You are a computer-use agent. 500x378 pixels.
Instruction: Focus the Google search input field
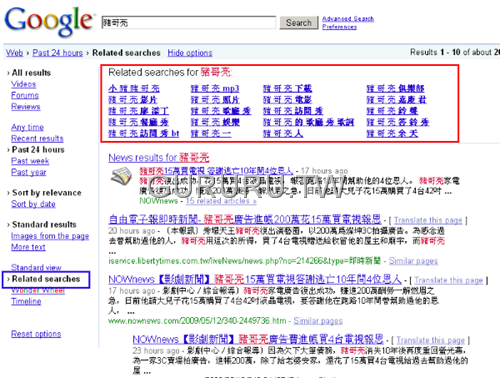pyautogui.click(x=189, y=23)
